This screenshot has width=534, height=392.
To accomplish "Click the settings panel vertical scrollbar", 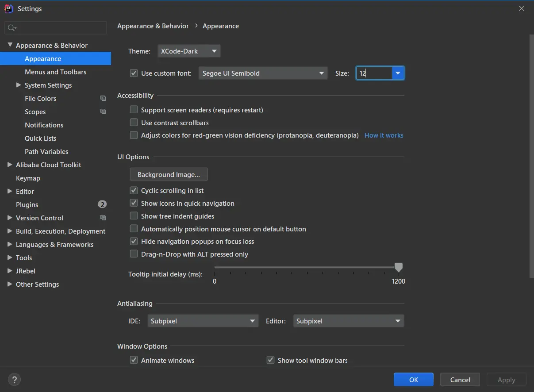I will coord(531,156).
